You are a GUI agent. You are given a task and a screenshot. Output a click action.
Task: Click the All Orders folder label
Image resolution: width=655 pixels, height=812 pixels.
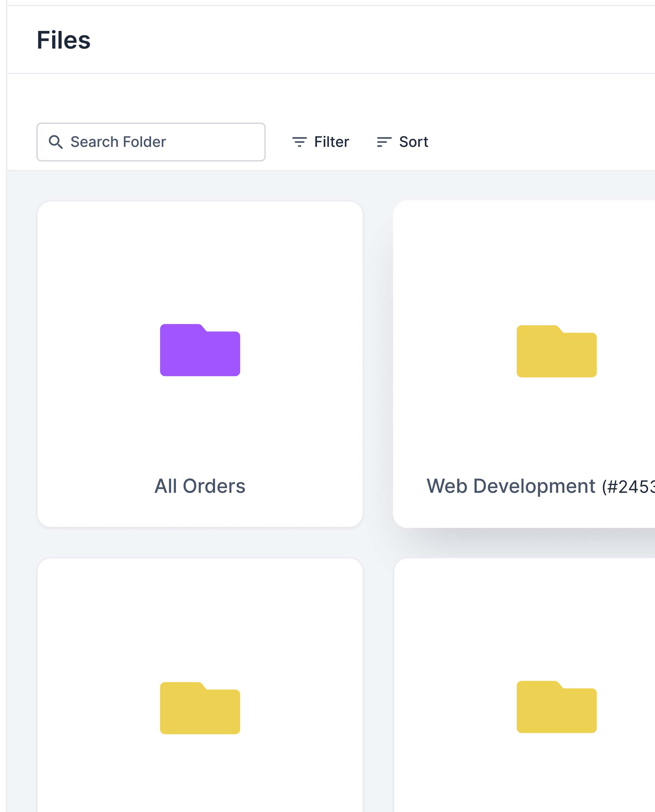pyautogui.click(x=200, y=486)
